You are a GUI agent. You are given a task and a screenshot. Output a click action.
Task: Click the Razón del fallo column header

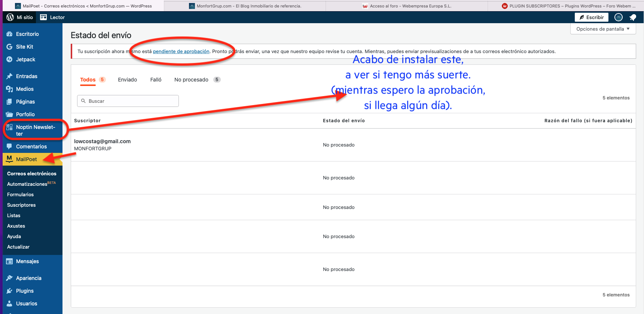(588, 121)
